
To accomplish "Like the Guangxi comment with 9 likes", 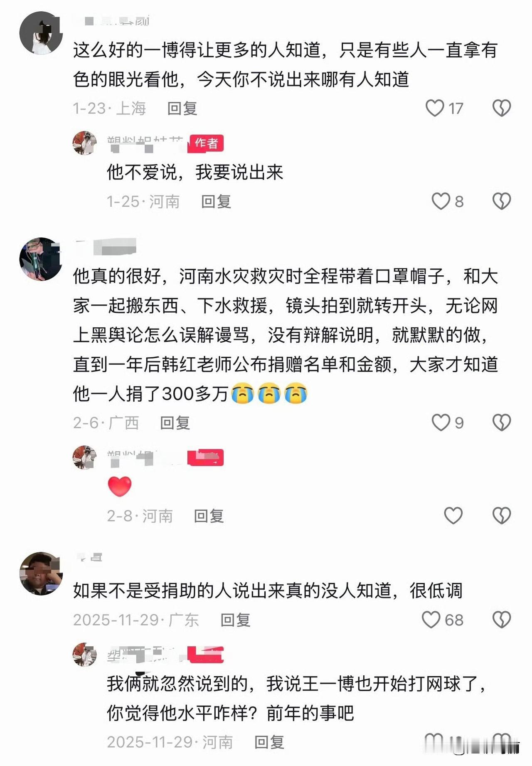I will (x=441, y=423).
